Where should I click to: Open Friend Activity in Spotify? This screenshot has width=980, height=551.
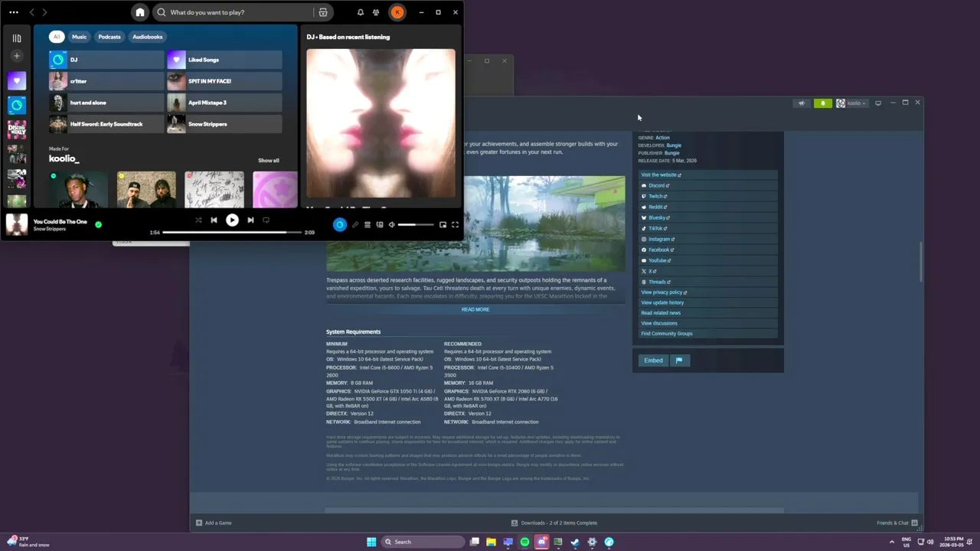[x=376, y=12]
